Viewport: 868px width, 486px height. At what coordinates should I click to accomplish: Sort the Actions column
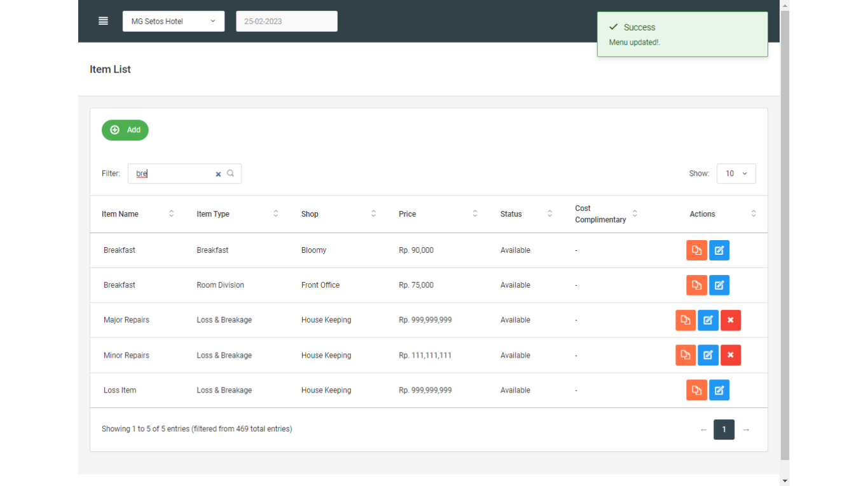pos(708,214)
